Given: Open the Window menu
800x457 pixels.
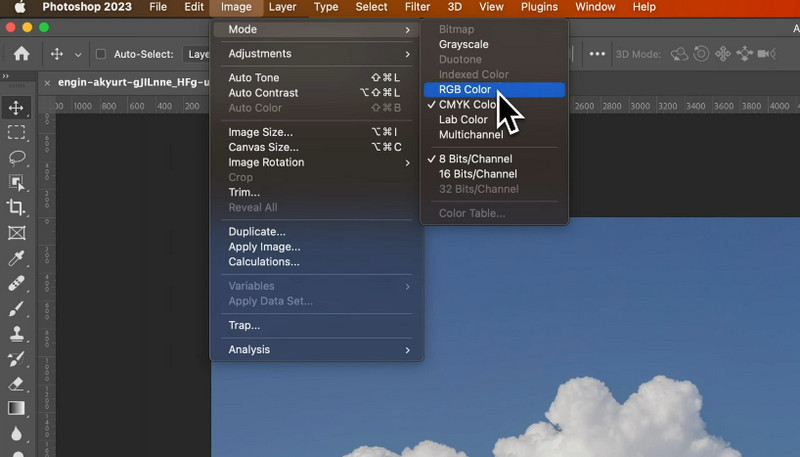Looking at the screenshot, I should click(x=595, y=7).
